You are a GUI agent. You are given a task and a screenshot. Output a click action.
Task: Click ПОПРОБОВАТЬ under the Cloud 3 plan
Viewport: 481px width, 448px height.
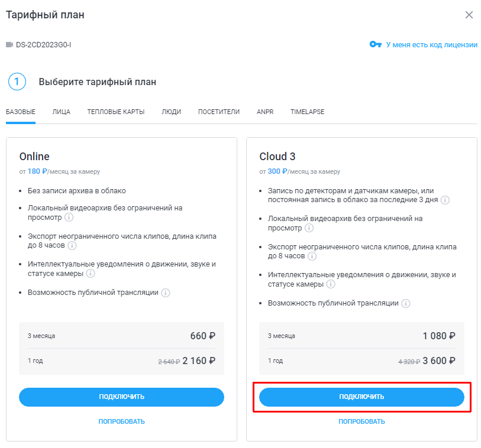click(361, 421)
